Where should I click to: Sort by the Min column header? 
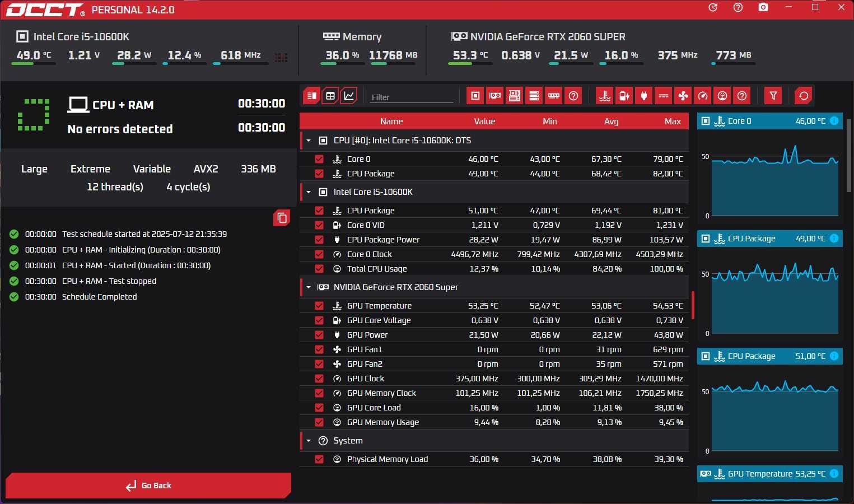(x=550, y=122)
